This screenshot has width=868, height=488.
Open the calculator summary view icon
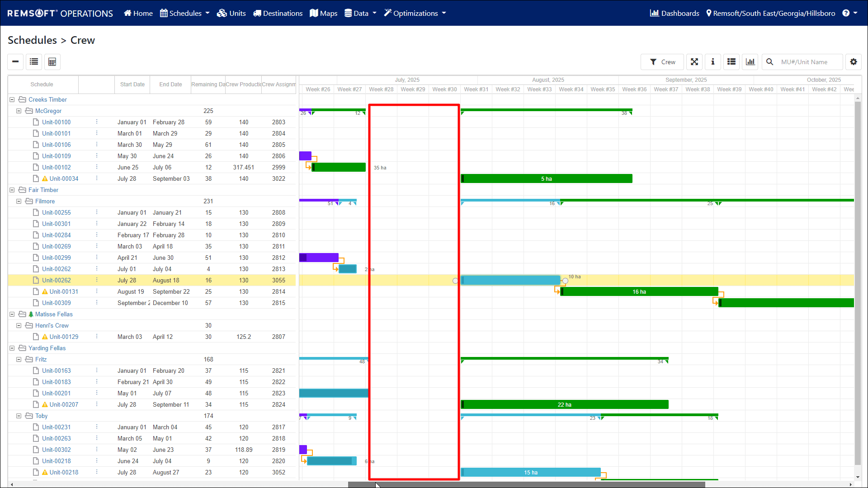point(52,62)
